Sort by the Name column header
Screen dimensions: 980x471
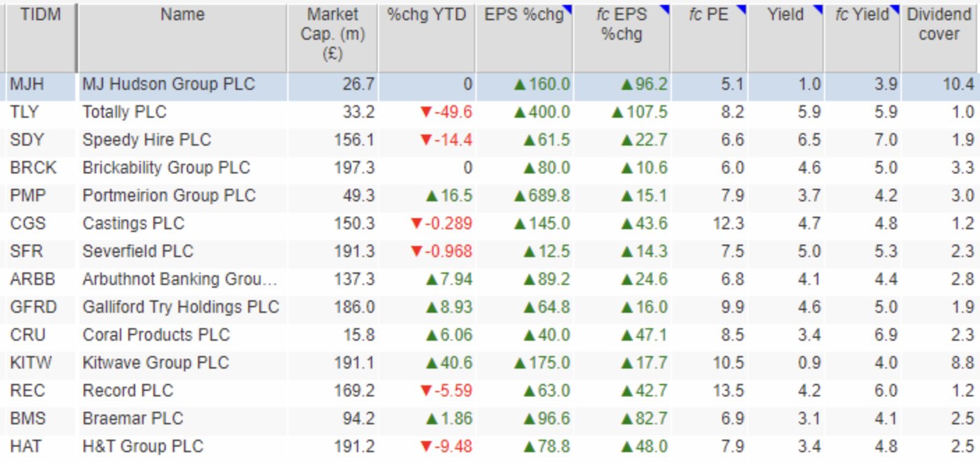tap(182, 15)
